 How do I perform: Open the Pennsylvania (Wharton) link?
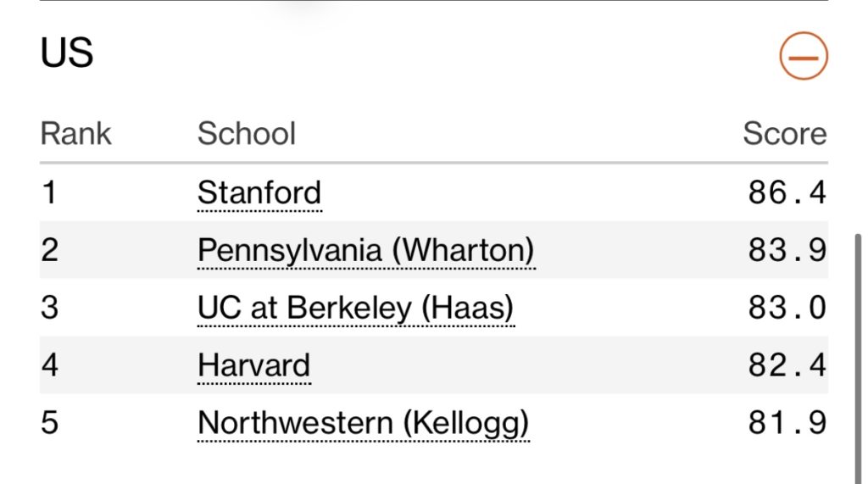coord(365,251)
